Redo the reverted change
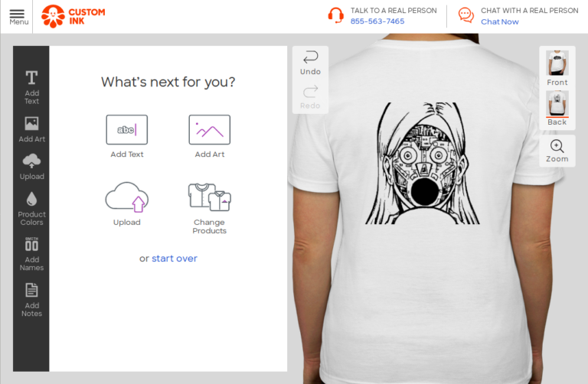This screenshot has height=384, width=588. coord(310,97)
